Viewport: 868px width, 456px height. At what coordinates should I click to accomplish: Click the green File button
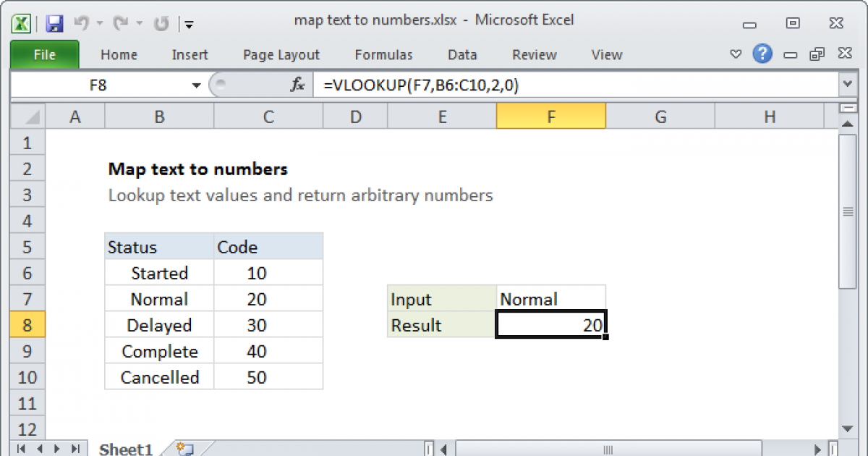[44, 55]
